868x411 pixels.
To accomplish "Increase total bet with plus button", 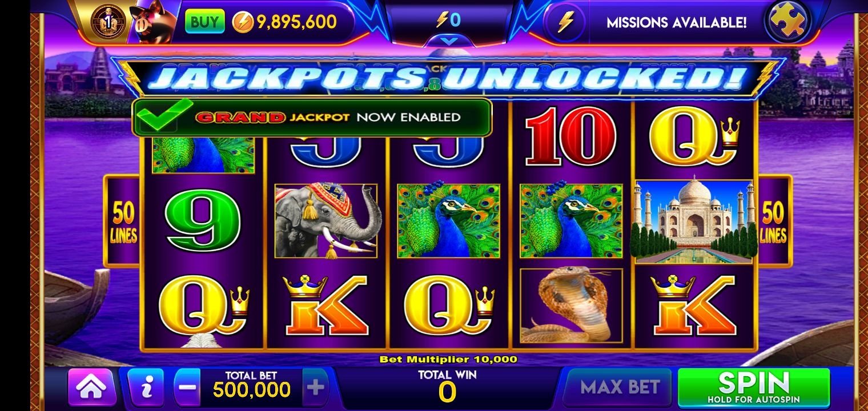I will tap(315, 388).
